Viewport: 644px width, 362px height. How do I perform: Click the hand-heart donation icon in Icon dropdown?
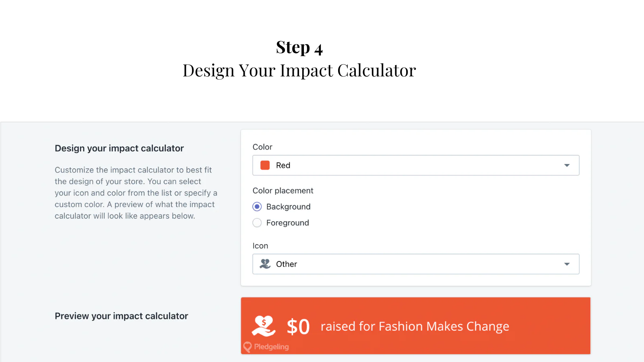265,264
